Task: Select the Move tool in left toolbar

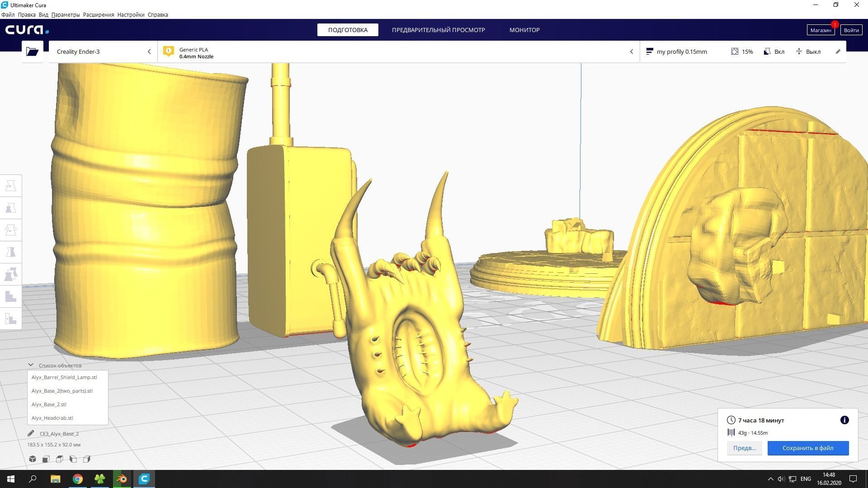Action: click(11, 186)
